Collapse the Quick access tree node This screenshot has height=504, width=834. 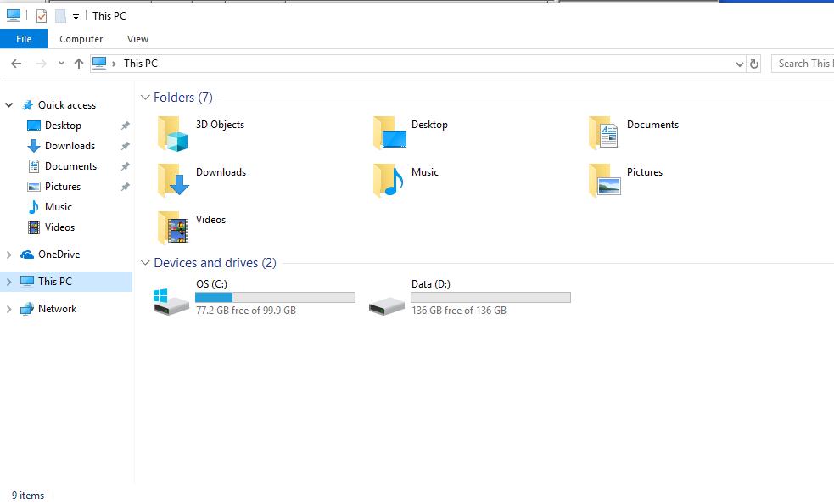[x=9, y=105]
